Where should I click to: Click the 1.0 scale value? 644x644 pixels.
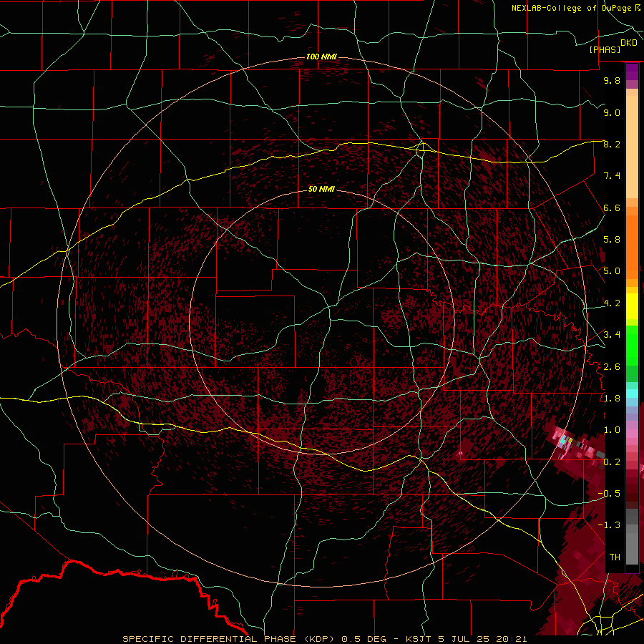click(x=612, y=430)
